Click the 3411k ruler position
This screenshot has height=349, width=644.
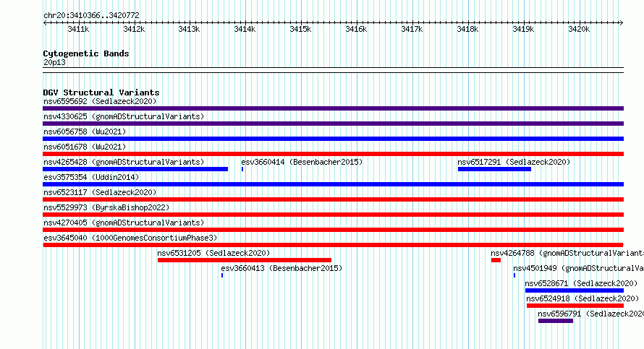pos(78,29)
